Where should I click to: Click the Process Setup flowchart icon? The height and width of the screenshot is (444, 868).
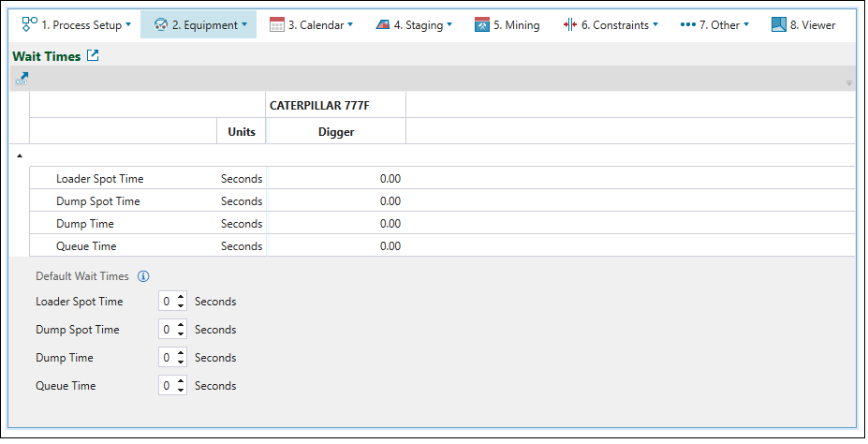29,24
